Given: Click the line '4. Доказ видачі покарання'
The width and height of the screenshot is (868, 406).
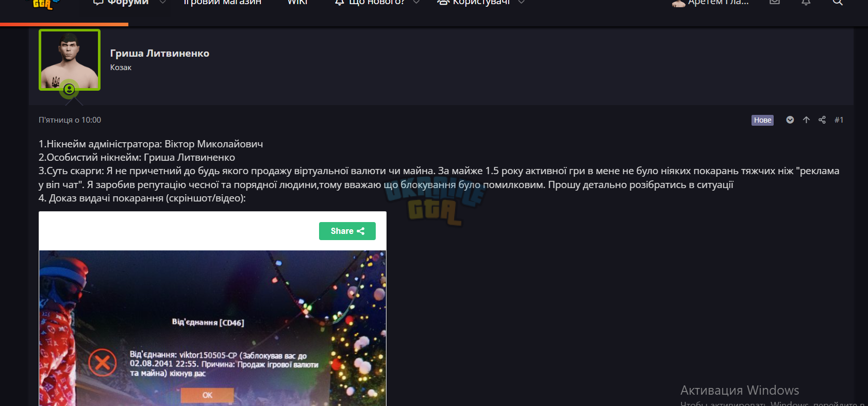Looking at the screenshot, I should pos(142,198).
